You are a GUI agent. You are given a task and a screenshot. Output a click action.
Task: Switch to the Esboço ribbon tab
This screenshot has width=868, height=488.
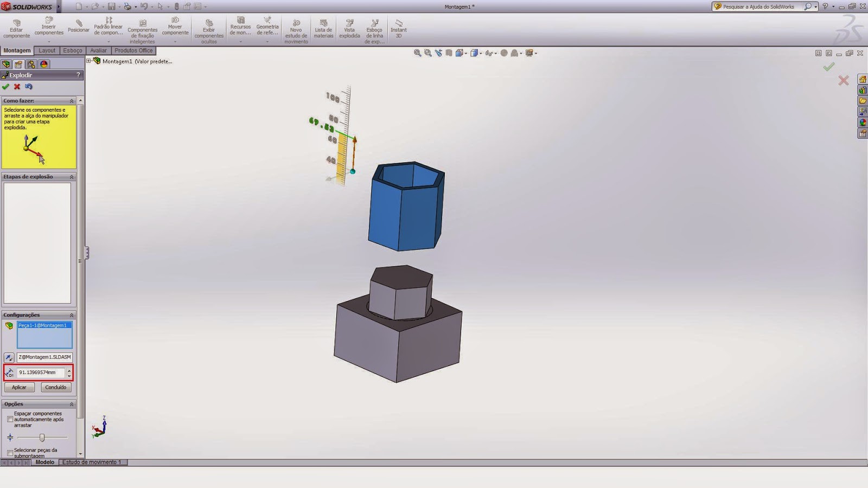pyautogui.click(x=73, y=50)
